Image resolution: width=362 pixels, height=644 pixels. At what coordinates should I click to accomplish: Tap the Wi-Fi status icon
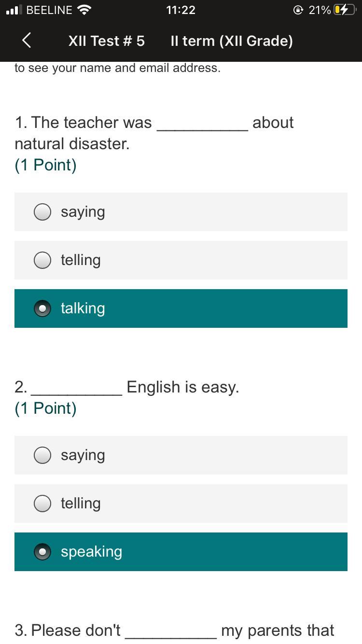84,10
